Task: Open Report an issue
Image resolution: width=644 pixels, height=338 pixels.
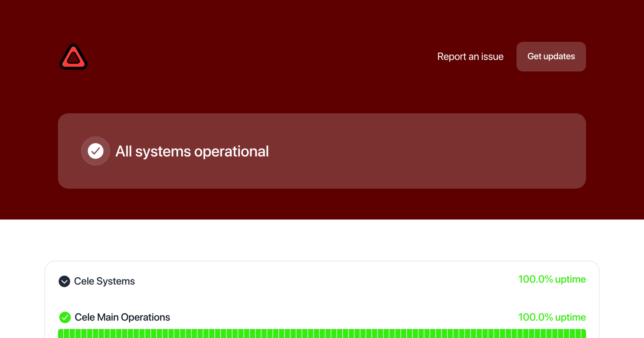Action: click(x=470, y=57)
